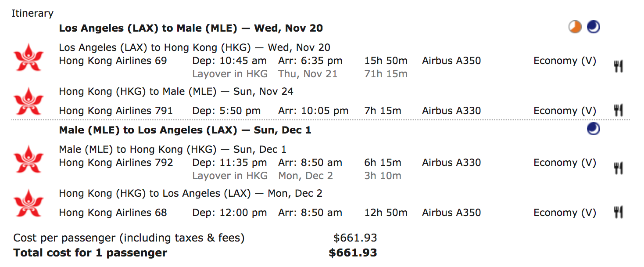Viewport: 644px width, 267px height.
Task: Click the Itinerary label
Action: coord(32,13)
